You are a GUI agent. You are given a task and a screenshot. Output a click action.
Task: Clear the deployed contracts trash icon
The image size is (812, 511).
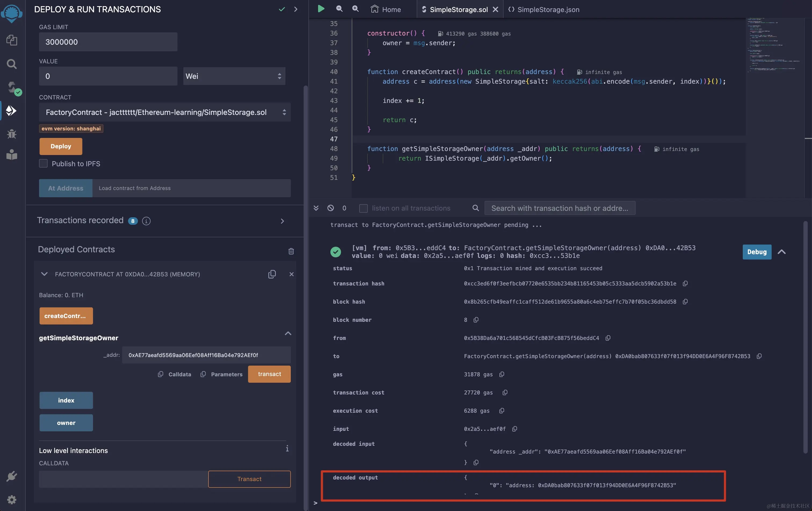(291, 251)
